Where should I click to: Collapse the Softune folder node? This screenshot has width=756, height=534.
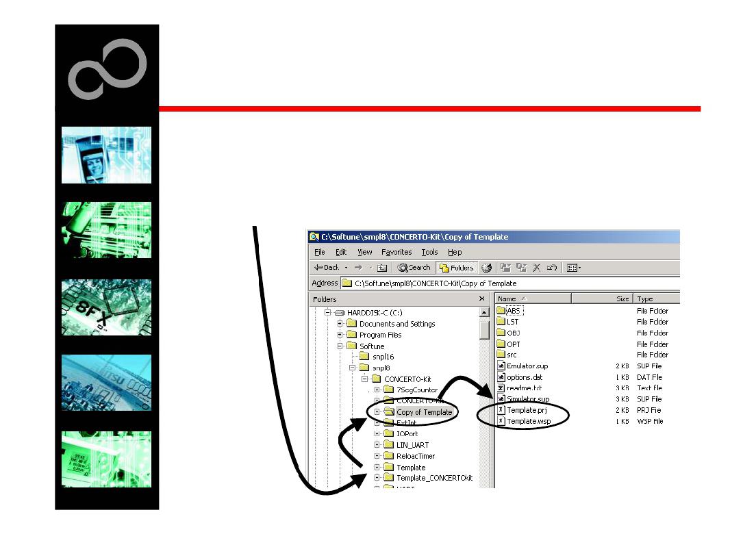(340, 346)
